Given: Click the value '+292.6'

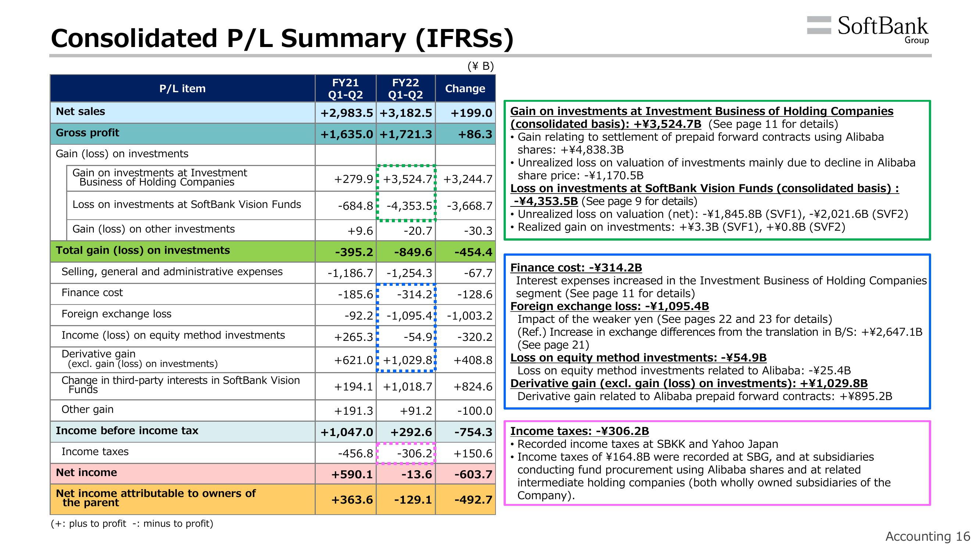Looking at the screenshot, I should point(411,432).
